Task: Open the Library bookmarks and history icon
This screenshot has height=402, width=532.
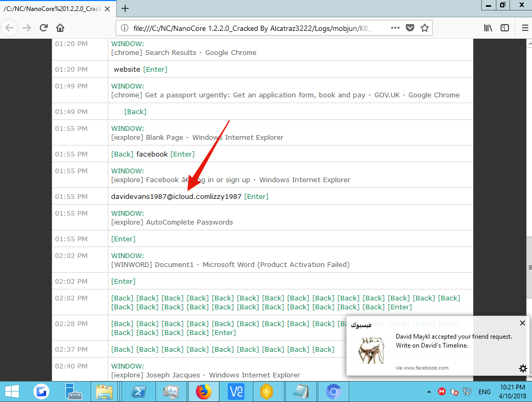Action: [x=488, y=28]
